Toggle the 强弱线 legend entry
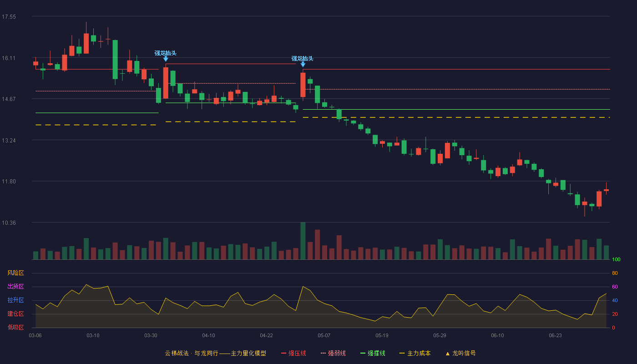 [x=333, y=353]
